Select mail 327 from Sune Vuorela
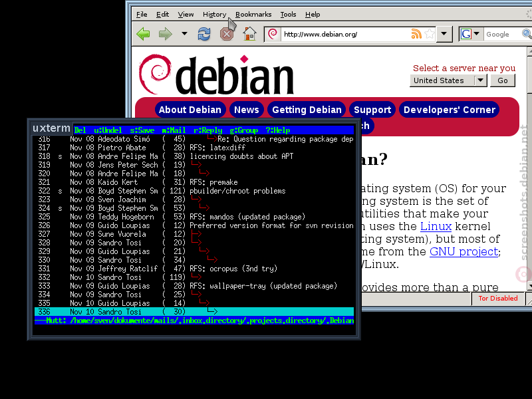This screenshot has width=532, height=399. [x=194, y=234]
